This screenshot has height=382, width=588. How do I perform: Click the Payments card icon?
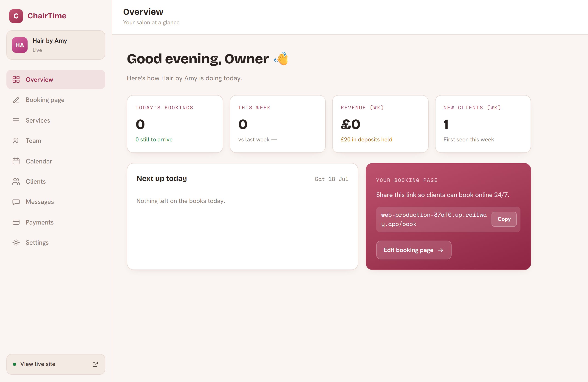point(16,222)
